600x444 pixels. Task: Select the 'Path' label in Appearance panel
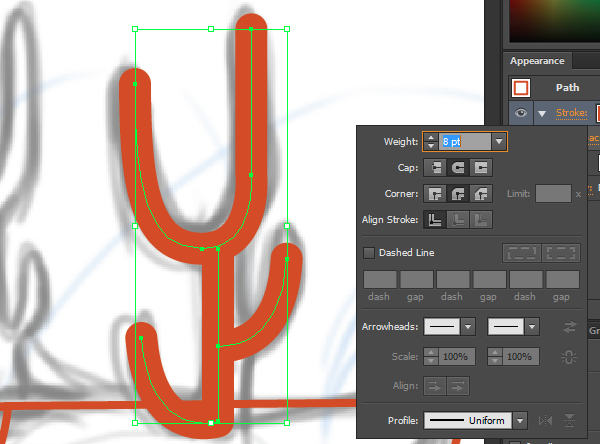[567, 88]
